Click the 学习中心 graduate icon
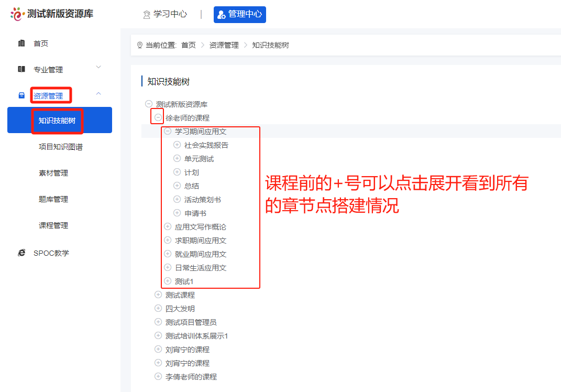The image size is (561, 392). click(x=146, y=15)
